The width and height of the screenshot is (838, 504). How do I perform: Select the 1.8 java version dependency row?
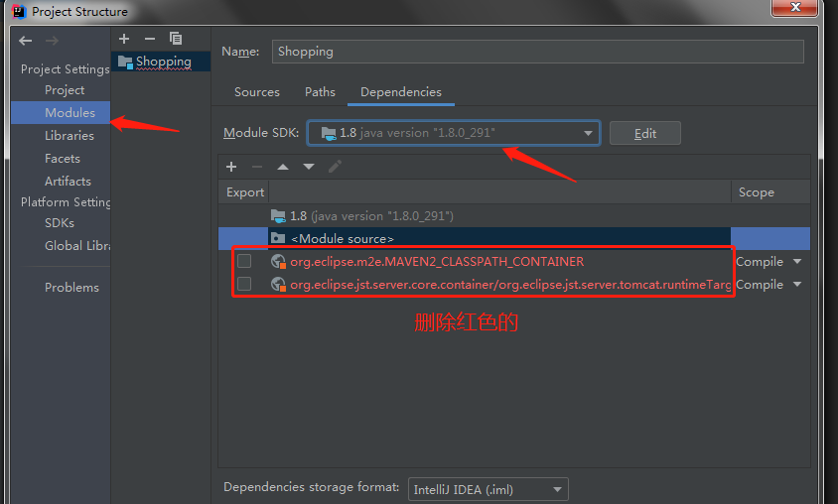click(514, 215)
